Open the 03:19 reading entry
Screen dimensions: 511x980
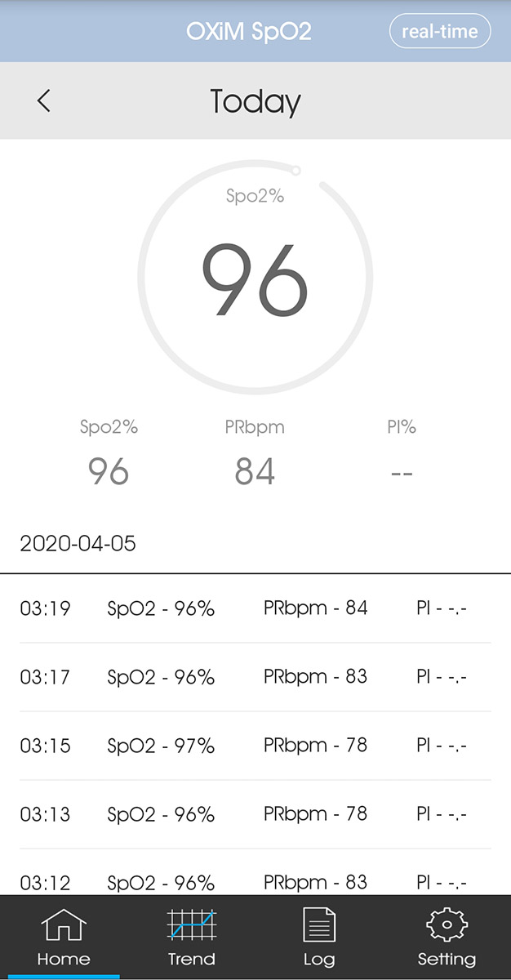coord(255,608)
